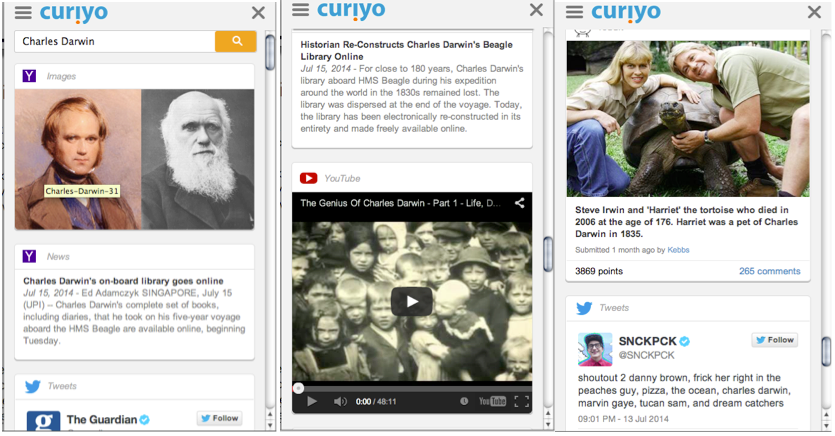
Task: Close the middle curiyo panel
Action: click(536, 10)
